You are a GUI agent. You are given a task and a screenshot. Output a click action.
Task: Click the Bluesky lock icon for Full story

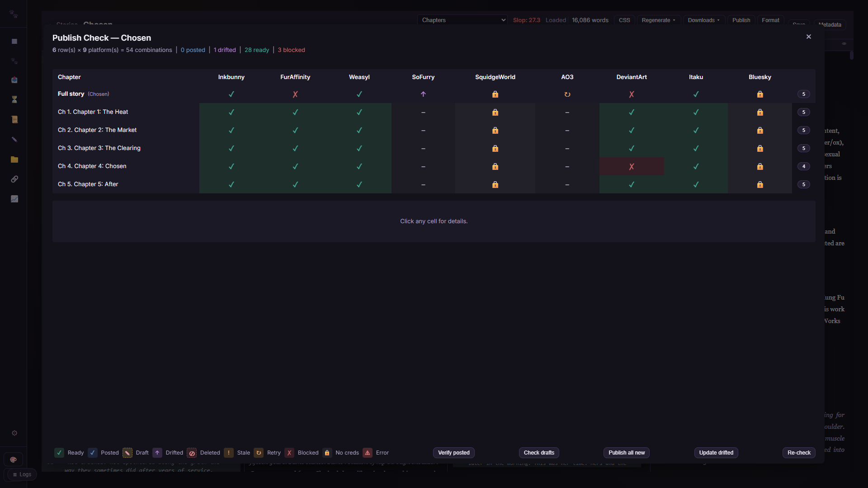point(760,94)
